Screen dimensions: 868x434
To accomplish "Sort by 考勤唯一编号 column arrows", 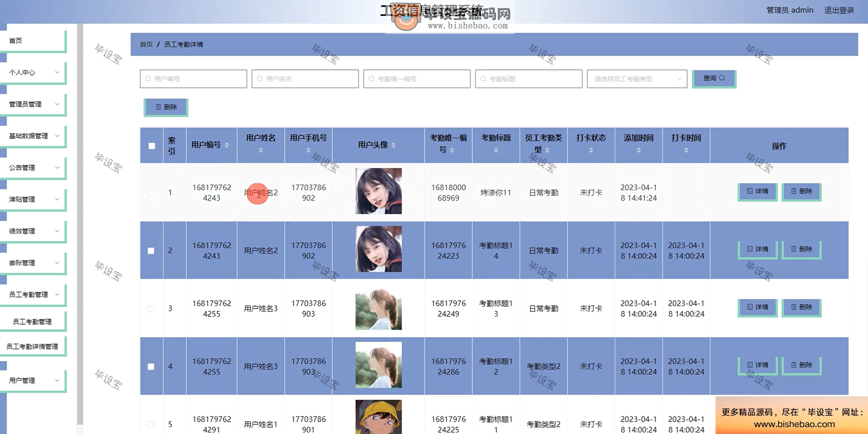I will [x=452, y=150].
